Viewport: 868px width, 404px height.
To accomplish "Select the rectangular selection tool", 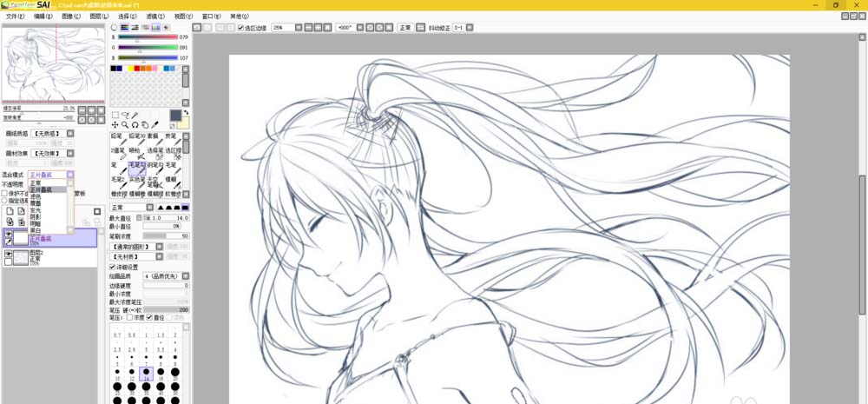I will 115,115.
